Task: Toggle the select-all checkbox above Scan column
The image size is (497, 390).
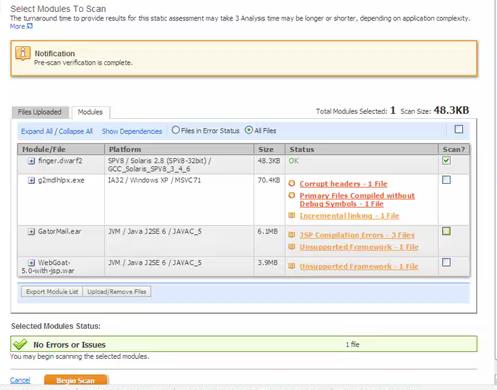Action: [x=459, y=129]
